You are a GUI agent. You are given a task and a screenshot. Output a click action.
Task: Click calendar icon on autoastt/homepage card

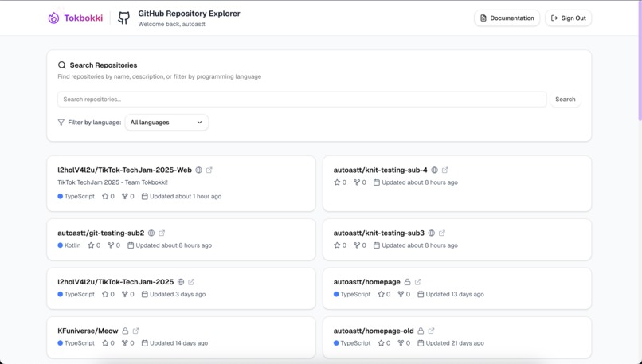coord(421,294)
